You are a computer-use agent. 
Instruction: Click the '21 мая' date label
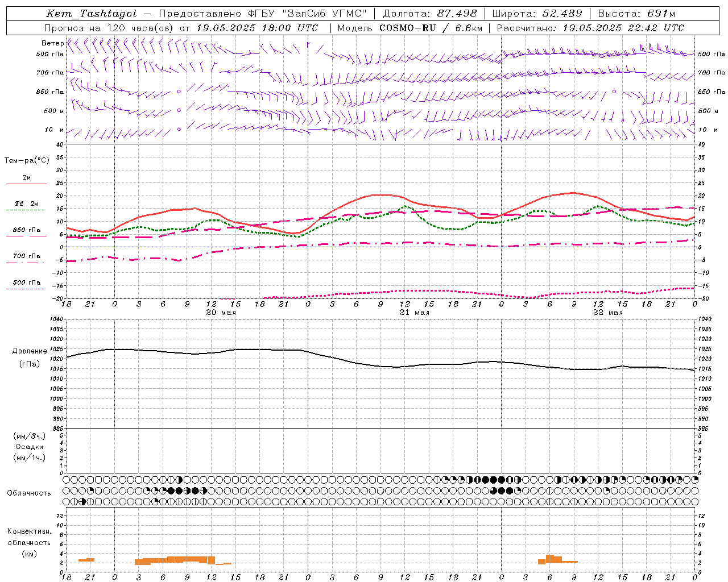pyautogui.click(x=415, y=313)
